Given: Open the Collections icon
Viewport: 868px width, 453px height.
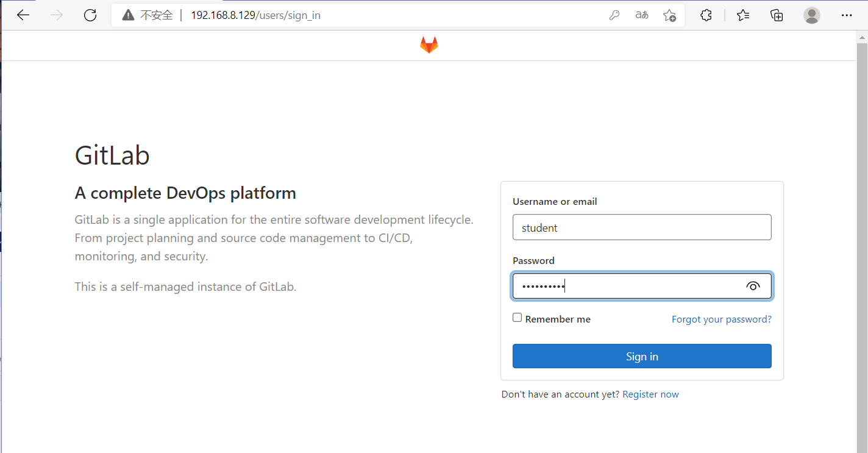Looking at the screenshot, I should (777, 15).
